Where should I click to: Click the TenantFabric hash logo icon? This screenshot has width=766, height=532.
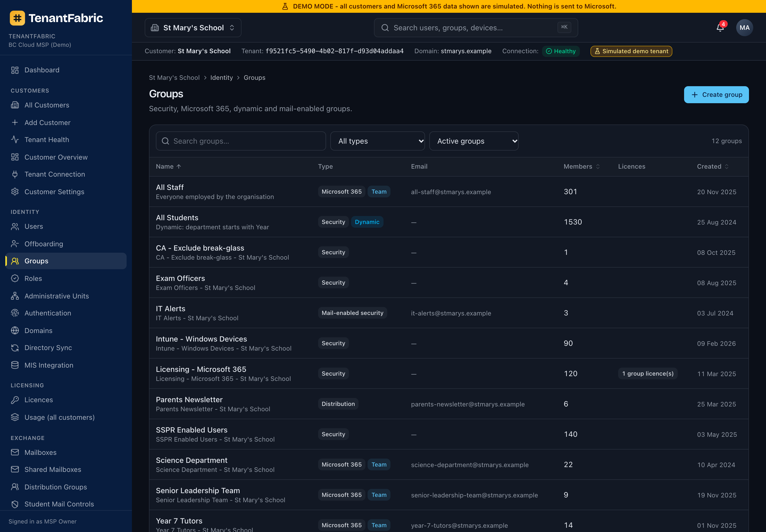click(x=17, y=18)
